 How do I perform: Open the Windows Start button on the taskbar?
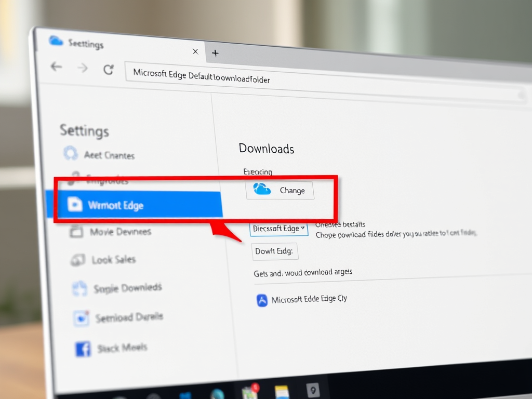click(x=185, y=395)
